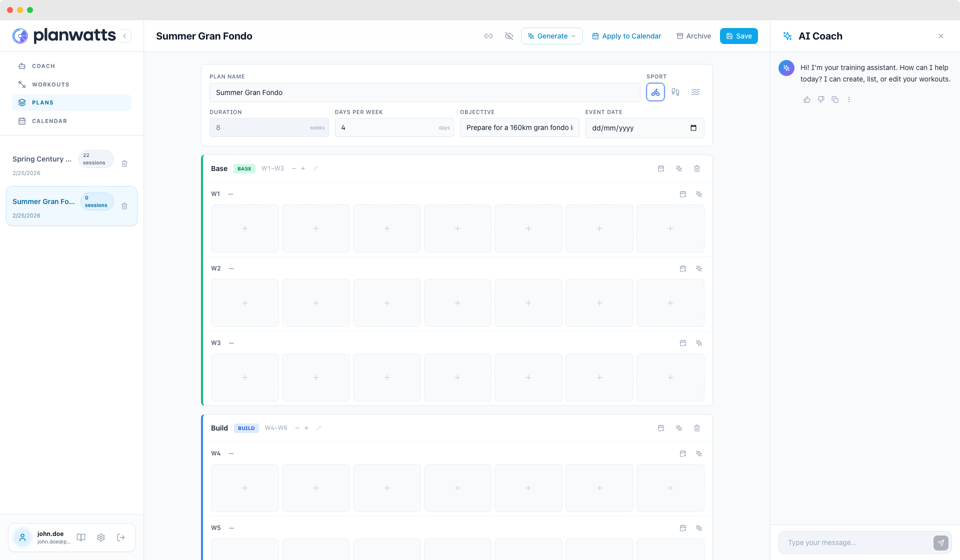Image resolution: width=960 pixels, height=560 pixels.
Task: Click W3 calendar icon
Action: [683, 343]
